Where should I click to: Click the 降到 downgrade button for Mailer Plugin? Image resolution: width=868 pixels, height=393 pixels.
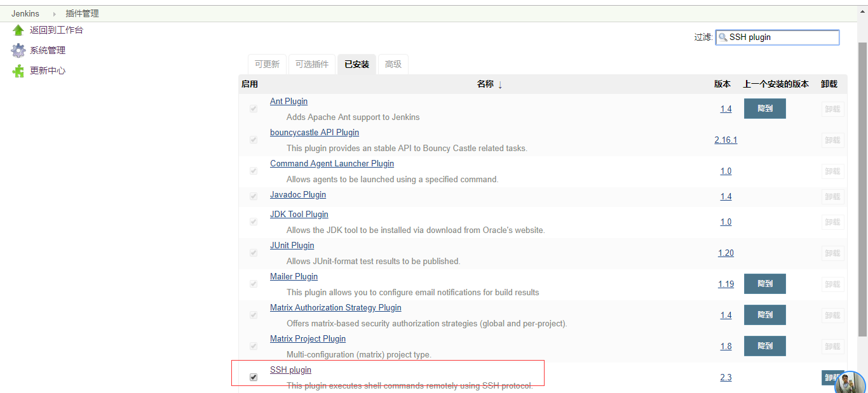tap(765, 284)
